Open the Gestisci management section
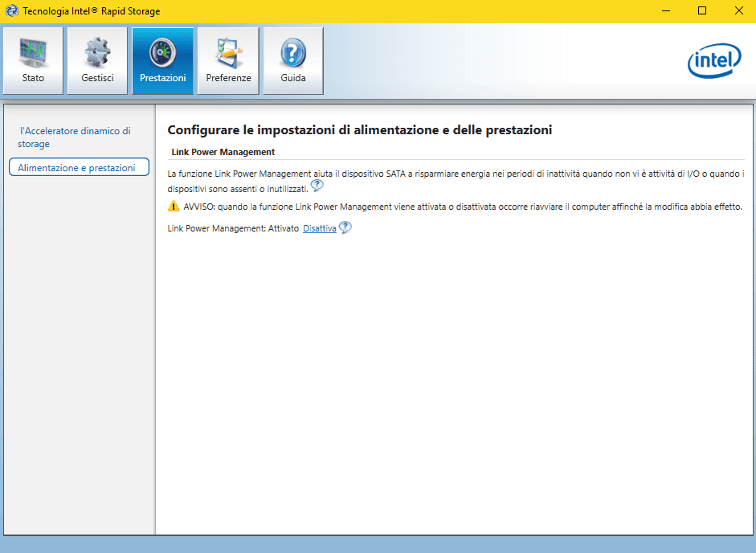 coord(97,61)
